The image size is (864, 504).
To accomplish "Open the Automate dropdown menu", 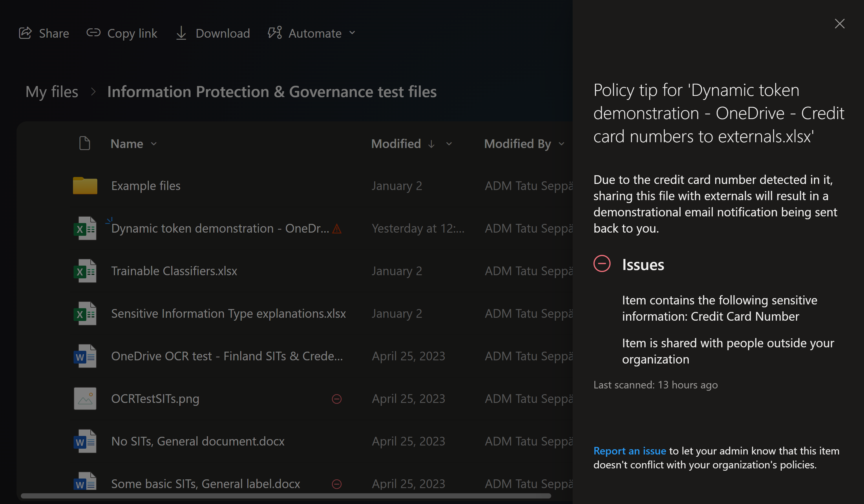I will click(x=352, y=33).
